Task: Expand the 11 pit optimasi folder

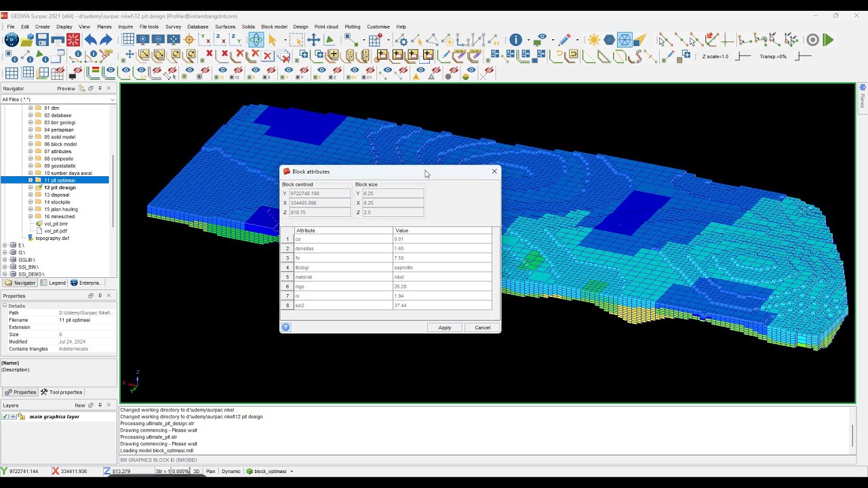Action: coord(31,180)
